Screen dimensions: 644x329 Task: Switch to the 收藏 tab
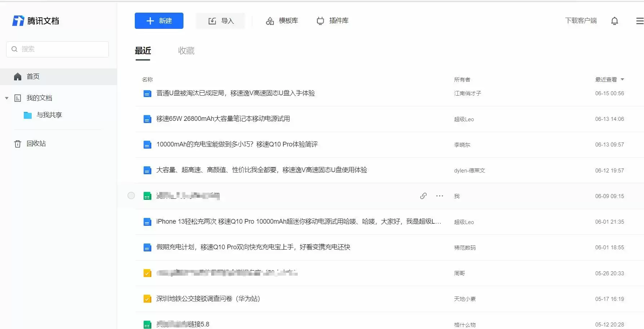pos(186,51)
